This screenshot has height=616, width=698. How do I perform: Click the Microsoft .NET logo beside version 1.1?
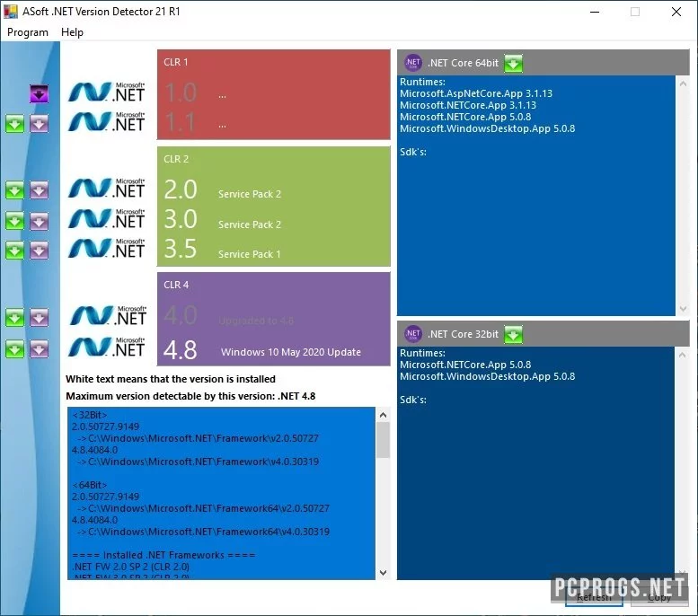[x=107, y=122]
